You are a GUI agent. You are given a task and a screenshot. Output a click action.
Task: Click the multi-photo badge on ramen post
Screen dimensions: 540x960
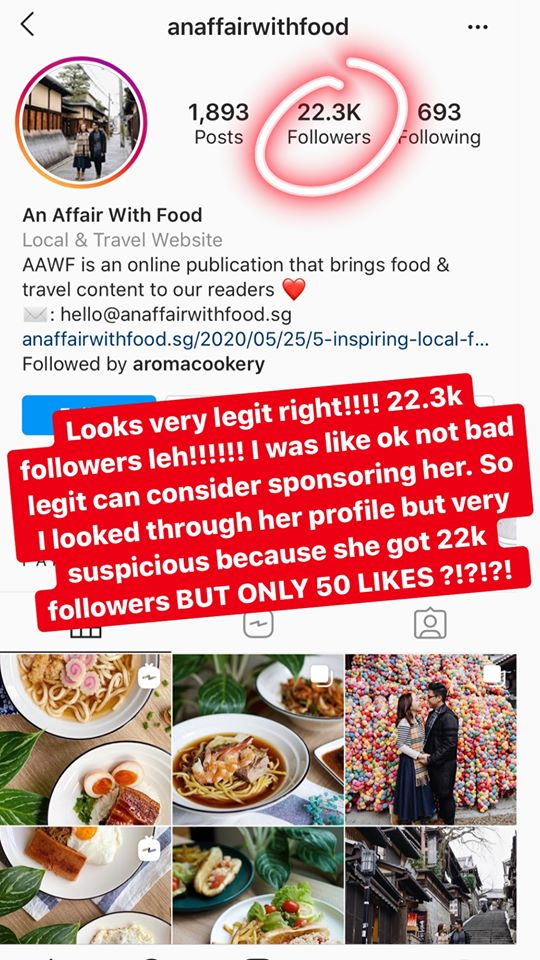pyautogui.click(x=321, y=677)
